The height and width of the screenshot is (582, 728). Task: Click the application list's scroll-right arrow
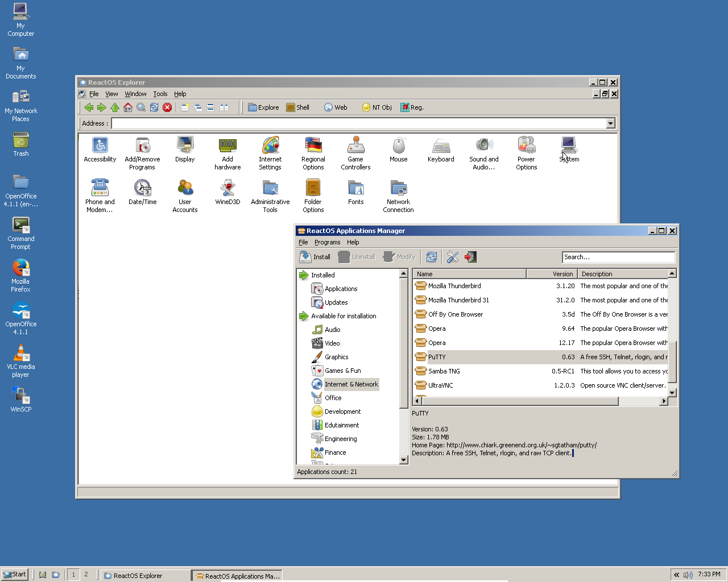point(663,401)
